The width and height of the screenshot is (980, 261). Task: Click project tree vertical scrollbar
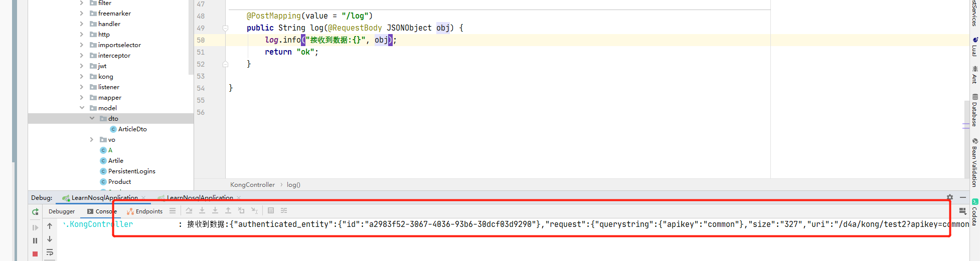[x=191, y=37]
